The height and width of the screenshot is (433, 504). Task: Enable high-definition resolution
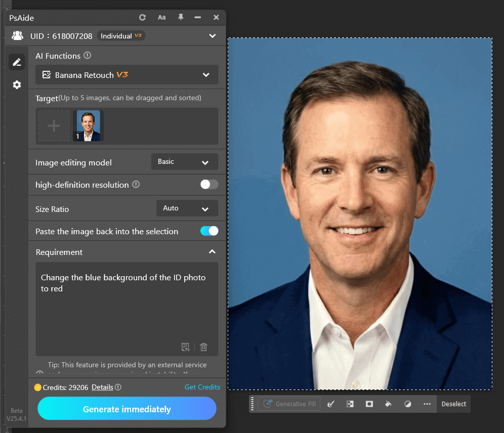209,185
